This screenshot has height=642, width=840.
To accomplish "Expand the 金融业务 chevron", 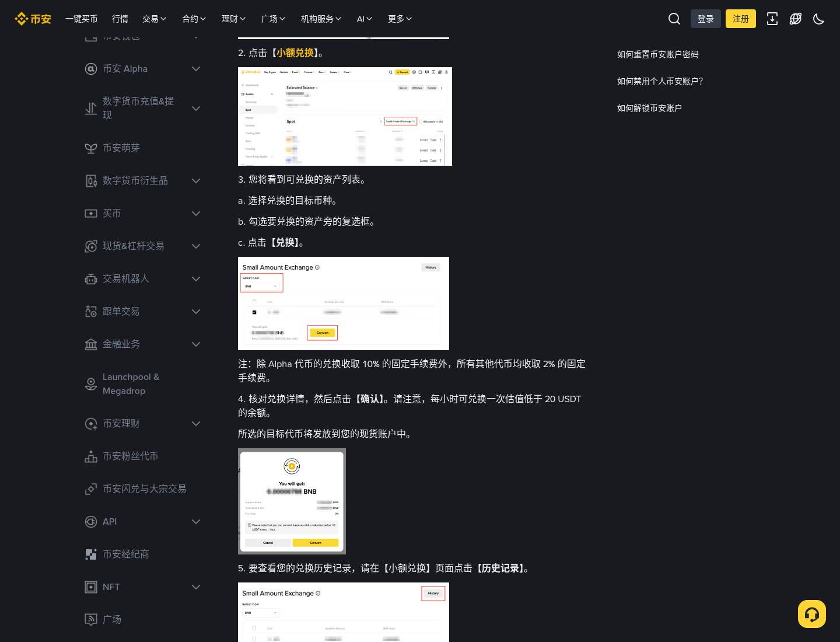I will point(196,344).
